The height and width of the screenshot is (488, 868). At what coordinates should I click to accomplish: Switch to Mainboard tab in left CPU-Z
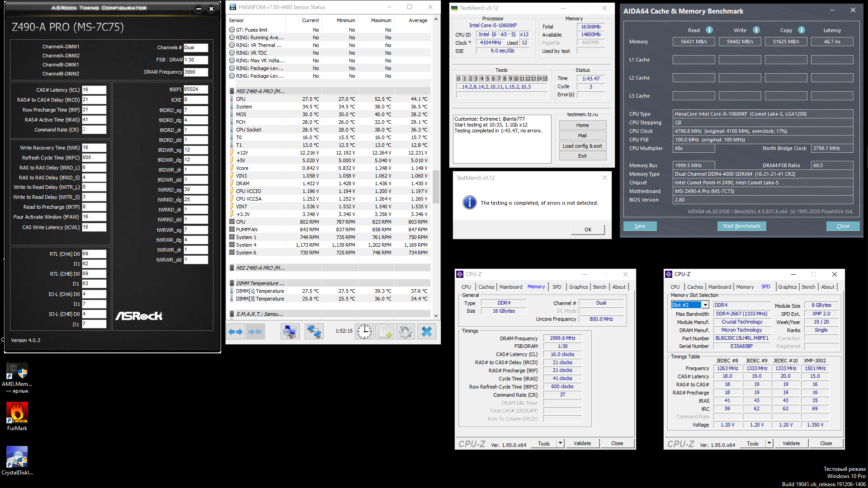point(511,287)
